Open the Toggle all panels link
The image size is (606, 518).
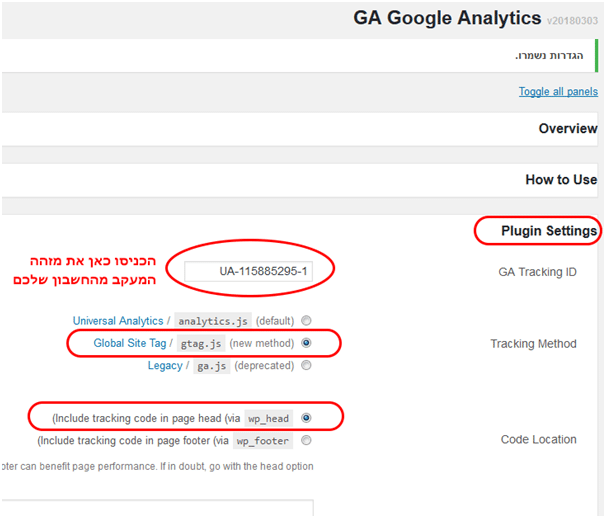[x=558, y=92]
